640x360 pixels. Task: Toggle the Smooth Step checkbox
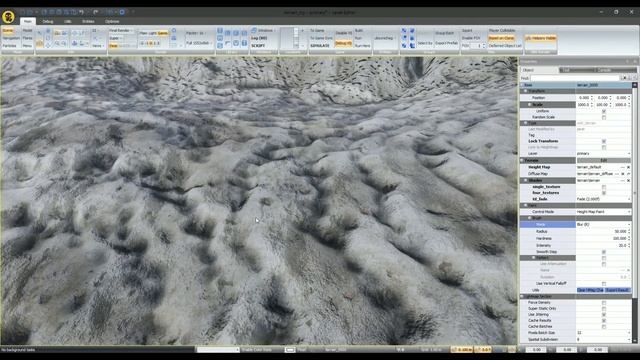click(604, 252)
